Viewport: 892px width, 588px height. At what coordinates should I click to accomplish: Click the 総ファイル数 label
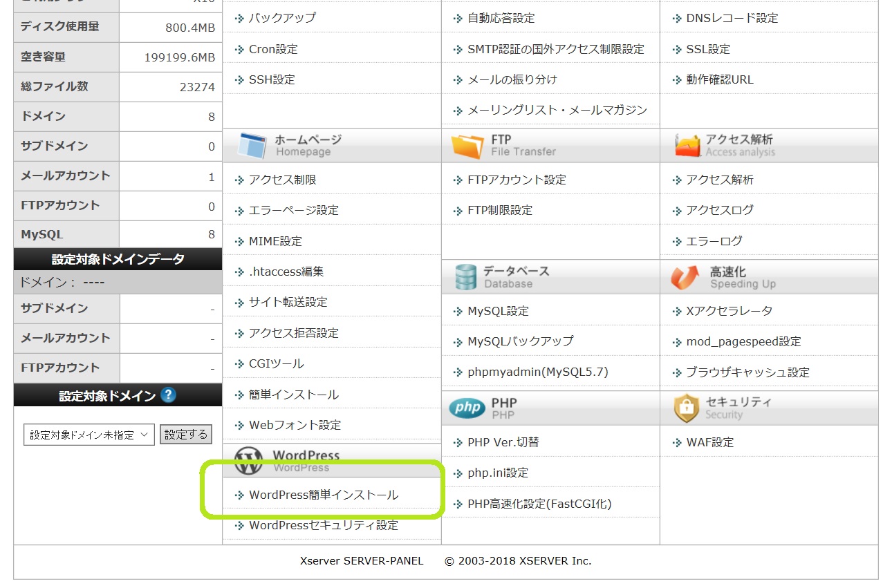(54, 86)
